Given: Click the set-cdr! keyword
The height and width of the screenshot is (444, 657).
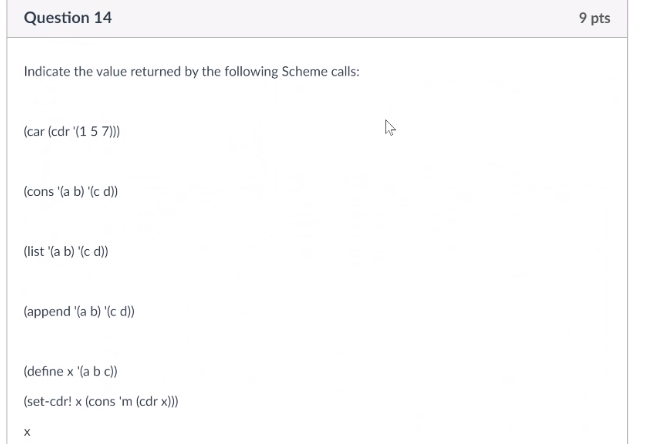Looking at the screenshot, I should (x=49, y=401).
